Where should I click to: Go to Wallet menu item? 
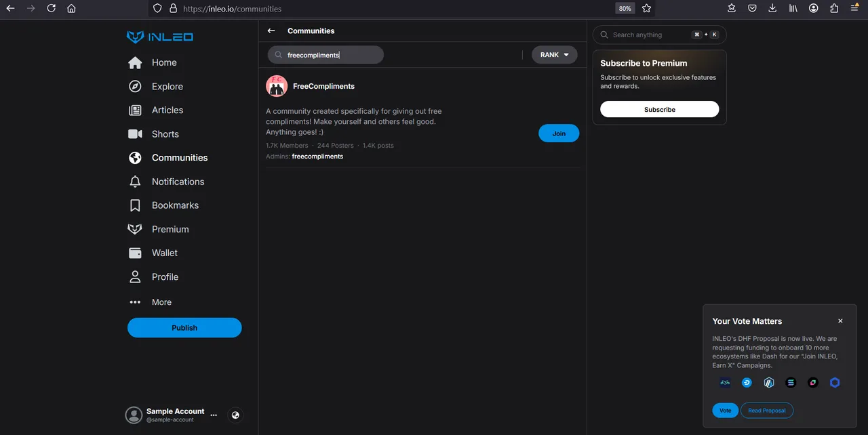[x=165, y=253]
